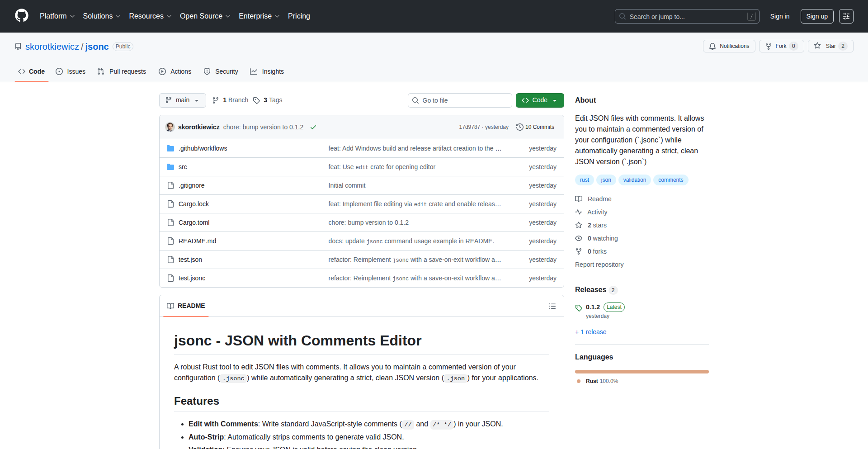The width and height of the screenshot is (868, 449).
Task: Click the Issues icon tab
Action: (59, 71)
